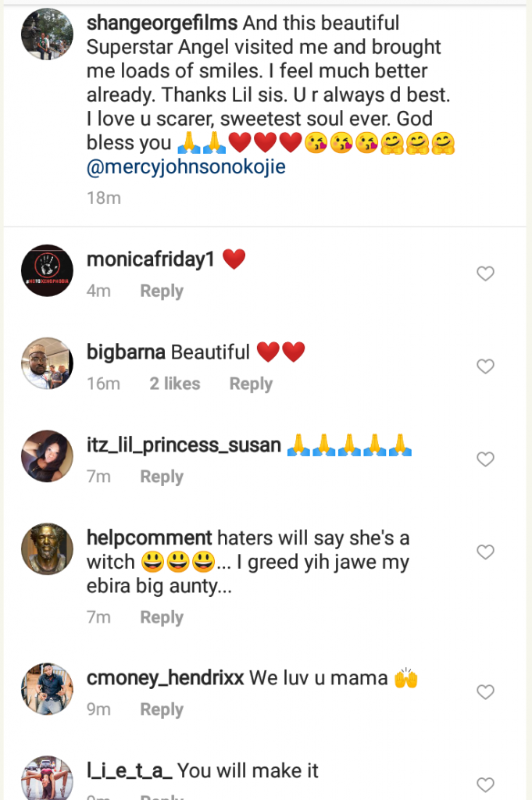The image size is (532, 800).
Task: Open the @mercyjohnsonokojie mention link
Action: [x=186, y=167]
